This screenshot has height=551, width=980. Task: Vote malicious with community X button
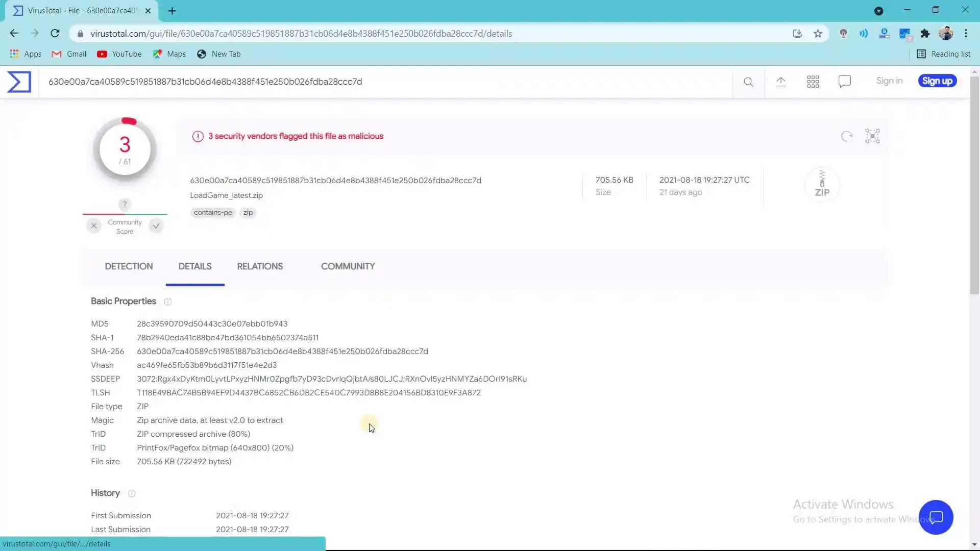pos(94,226)
